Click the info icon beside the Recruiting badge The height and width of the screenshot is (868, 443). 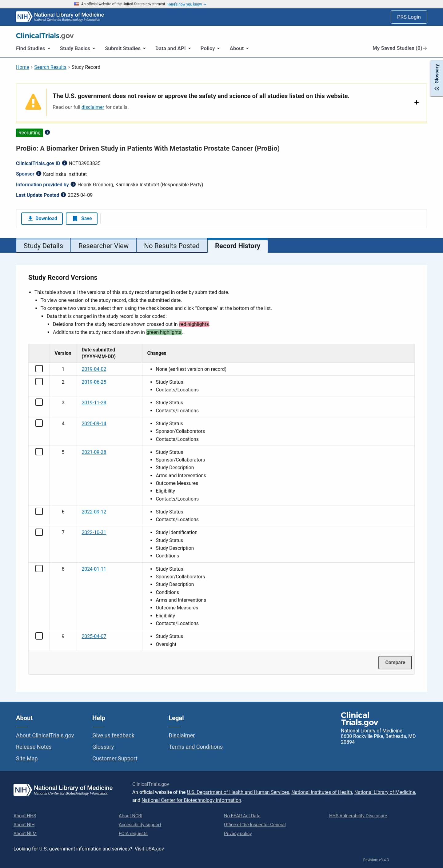(48, 133)
